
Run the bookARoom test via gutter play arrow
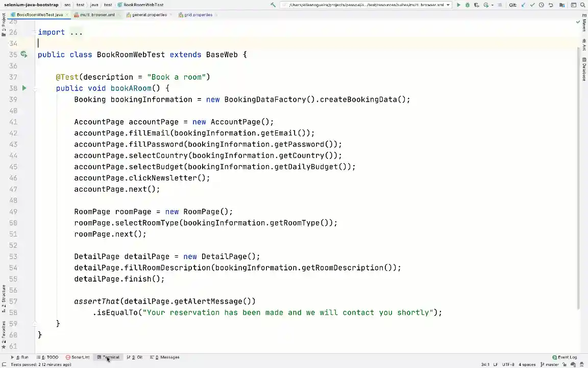(x=24, y=88)
